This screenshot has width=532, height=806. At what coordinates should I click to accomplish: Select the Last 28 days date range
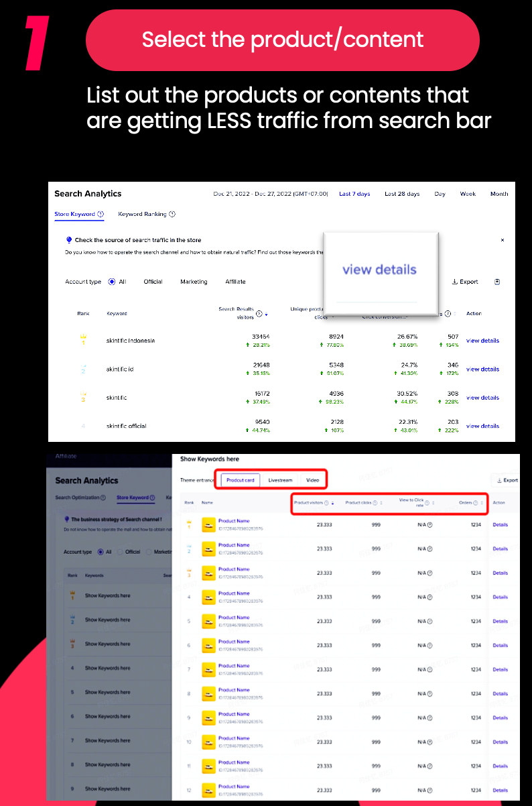click(x=402, y=194)
